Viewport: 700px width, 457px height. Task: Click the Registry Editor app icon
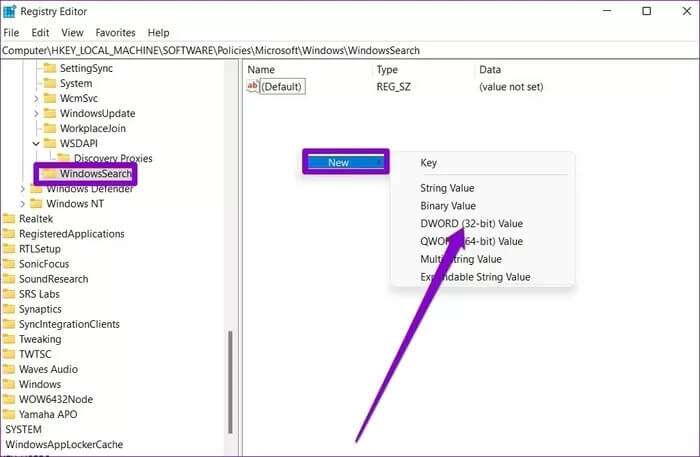pyautogui.click(x=9, y=11)
